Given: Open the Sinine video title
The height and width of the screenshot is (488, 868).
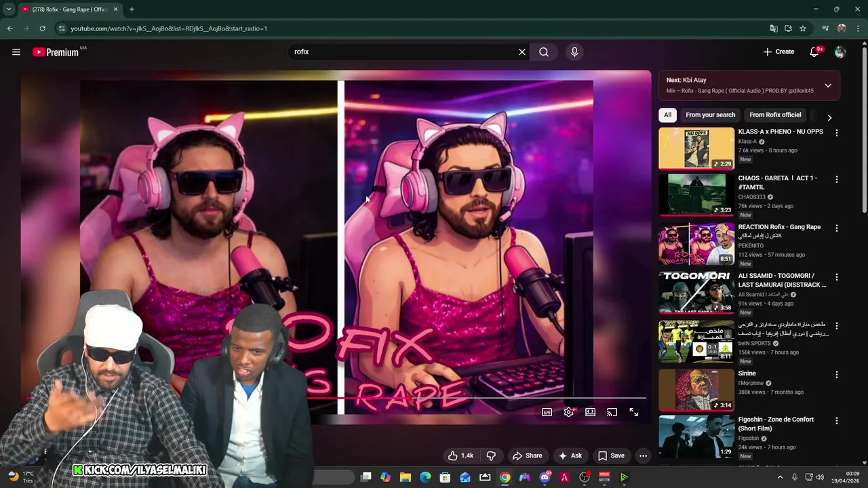Looking at the screenshot, I should [x=747, y=373].
